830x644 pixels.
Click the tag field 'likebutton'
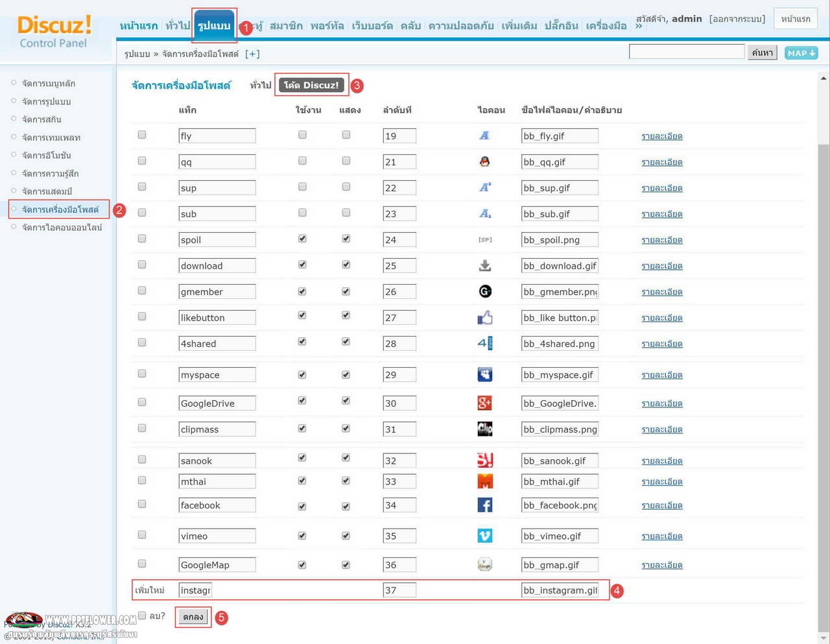click(217, 318)
